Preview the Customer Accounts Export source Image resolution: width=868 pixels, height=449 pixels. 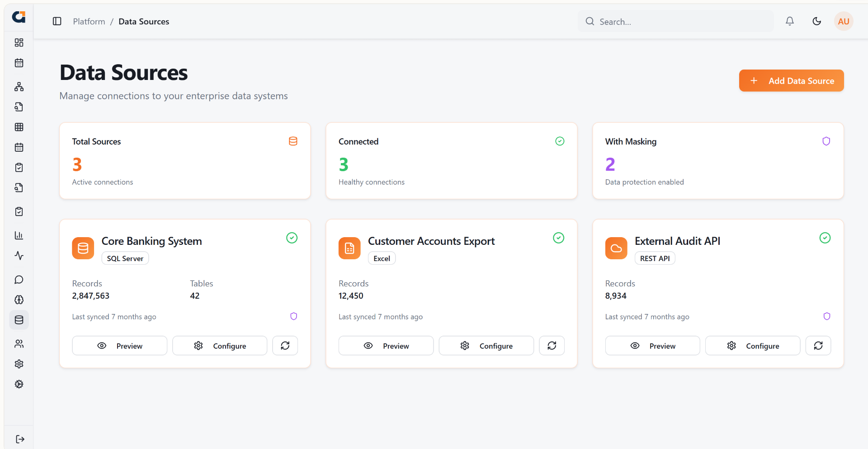[x=386, y=346]
